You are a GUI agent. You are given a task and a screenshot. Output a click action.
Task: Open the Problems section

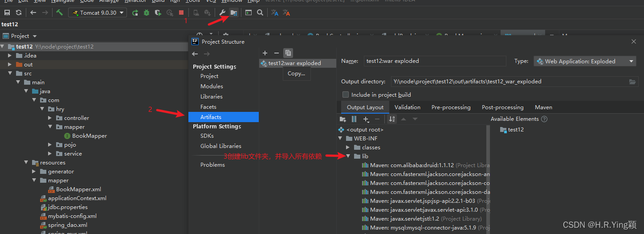[212, 165]
